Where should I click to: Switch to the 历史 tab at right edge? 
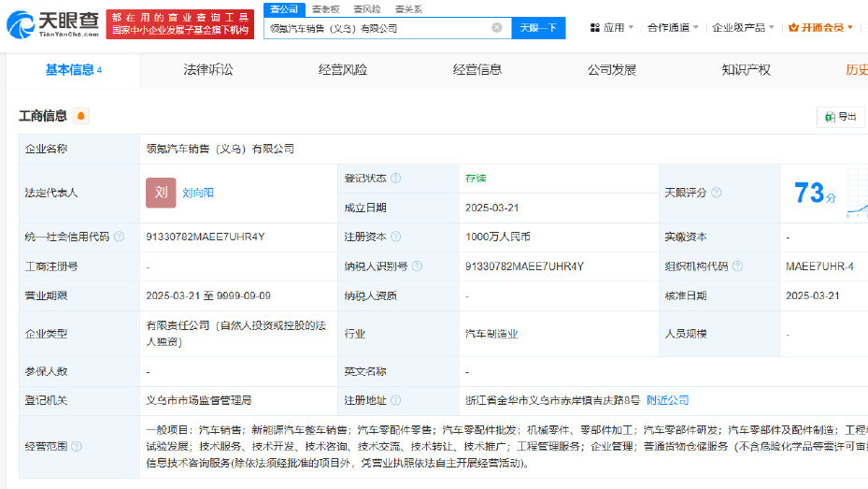click(x=857, y=70)
